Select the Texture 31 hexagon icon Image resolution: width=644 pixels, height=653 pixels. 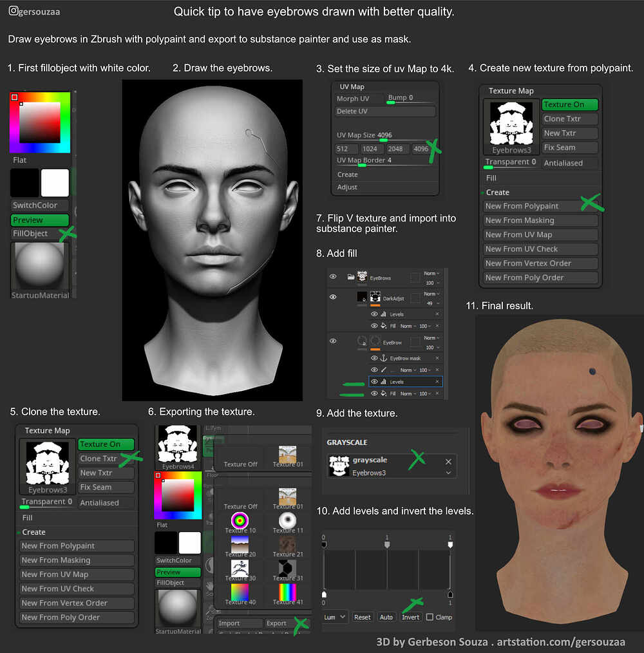(287, 567)
